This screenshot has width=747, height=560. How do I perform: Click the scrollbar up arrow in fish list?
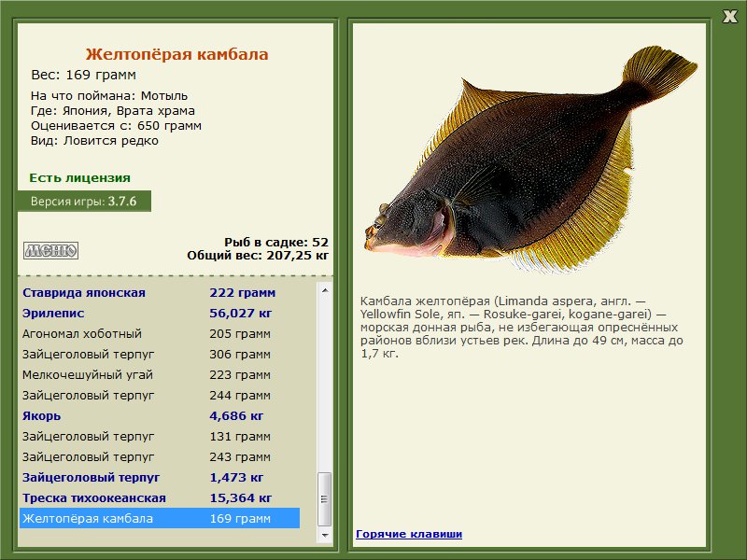(x=325, y=290)
